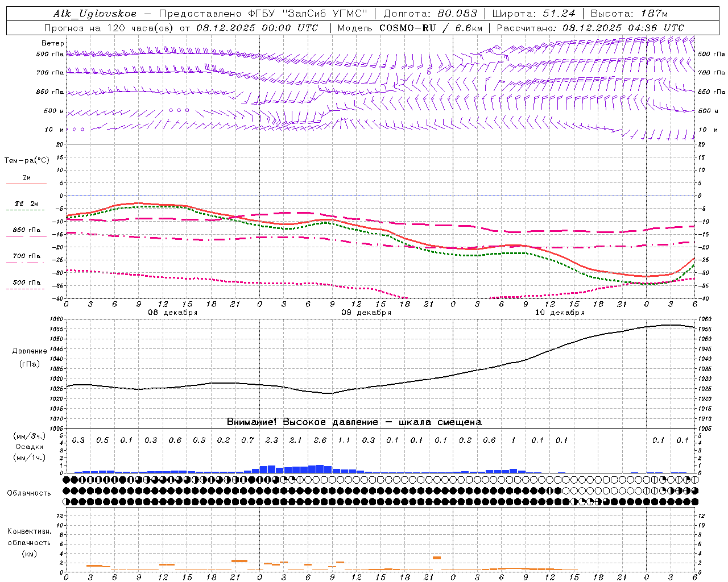Click the date label 10 декабря
728x582 pixels.
(x=560, y=313)
